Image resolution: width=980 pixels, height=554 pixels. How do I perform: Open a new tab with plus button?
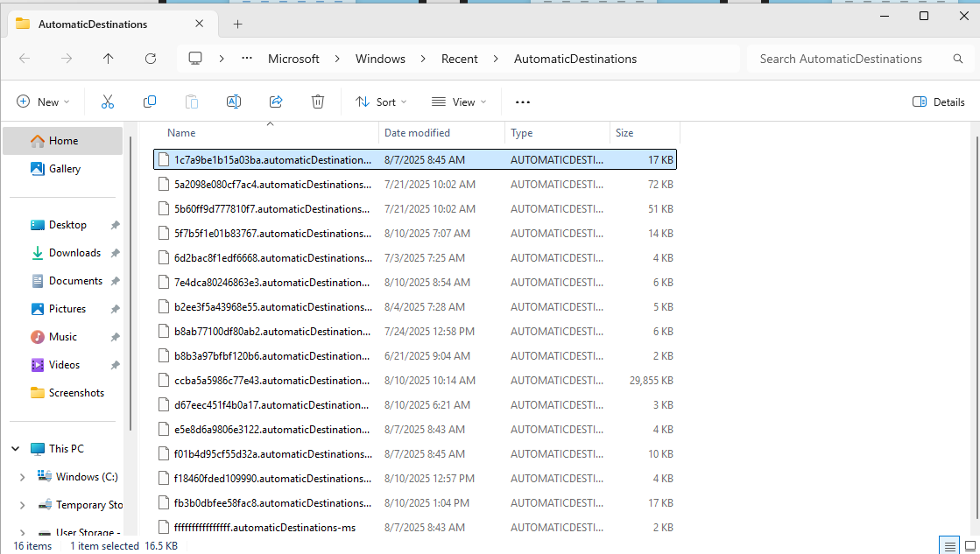(x=237, y=25)
